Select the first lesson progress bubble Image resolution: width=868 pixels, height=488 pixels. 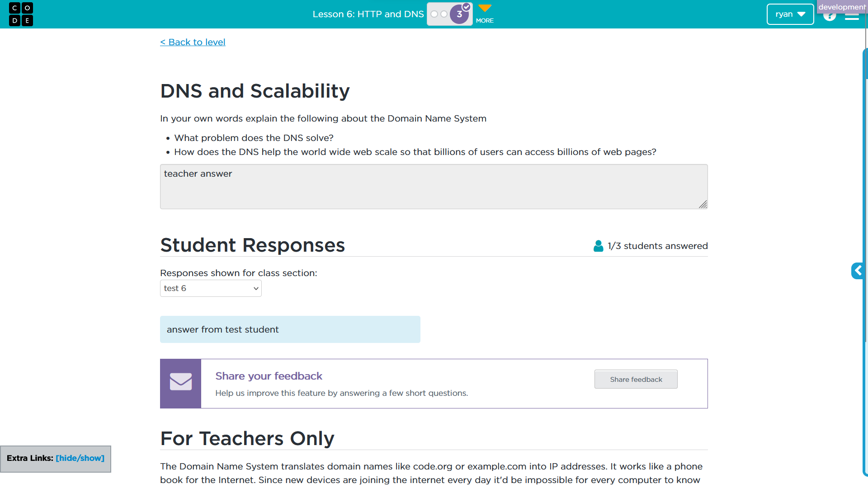[x=434, y=14]
